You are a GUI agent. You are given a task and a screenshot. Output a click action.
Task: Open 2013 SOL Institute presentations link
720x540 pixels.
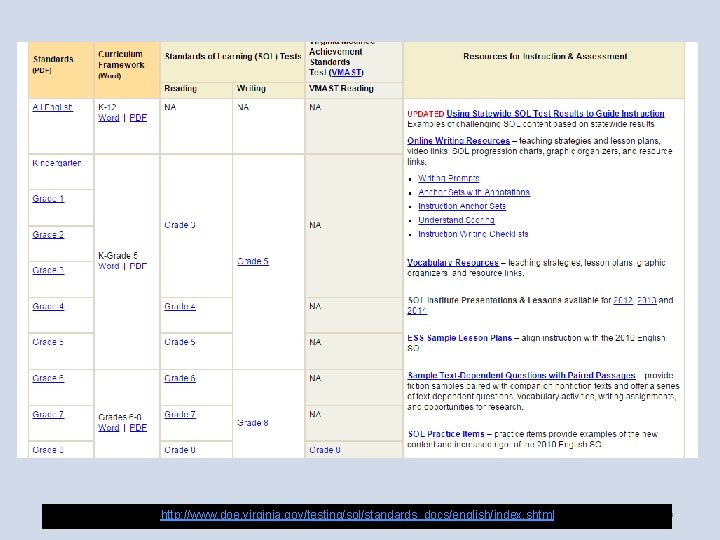tap(647, 300)
